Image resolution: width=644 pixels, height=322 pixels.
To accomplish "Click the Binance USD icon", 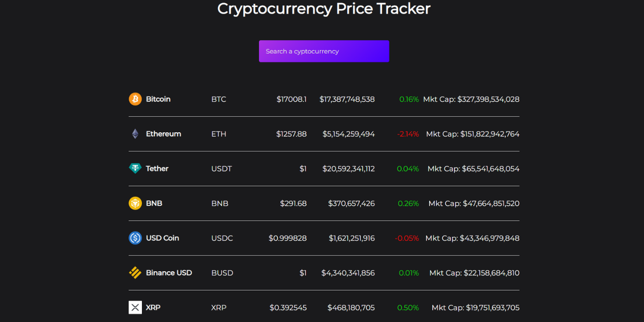I will (x=135, y=273).
